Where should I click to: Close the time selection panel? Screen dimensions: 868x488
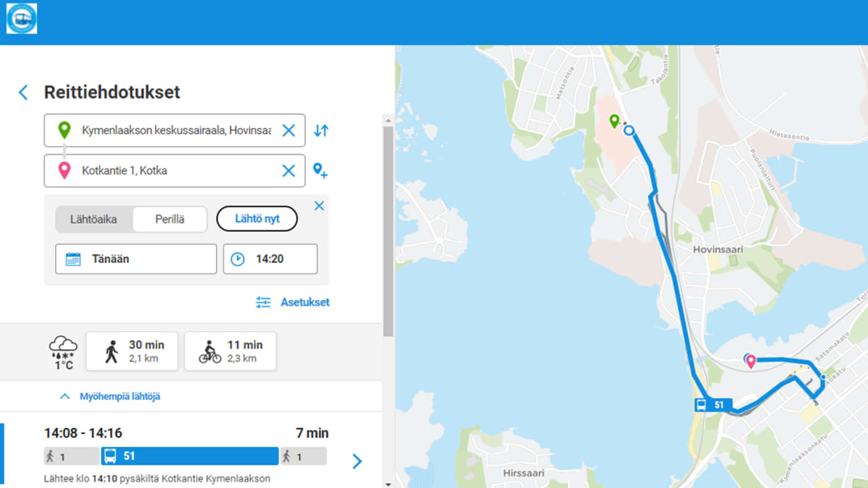tap(319, 206)
